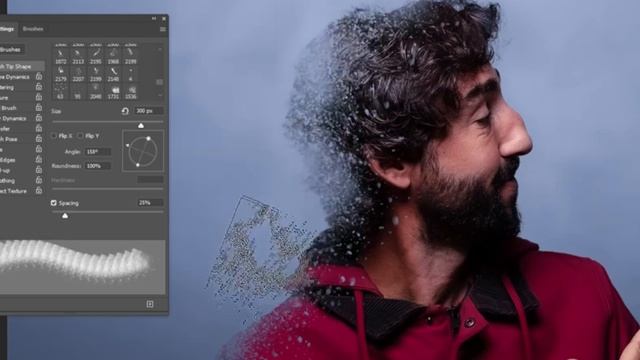This screenshot has height=360, width=640.
Task: Pick the brush tip labeled 1536
Action: 131,91
